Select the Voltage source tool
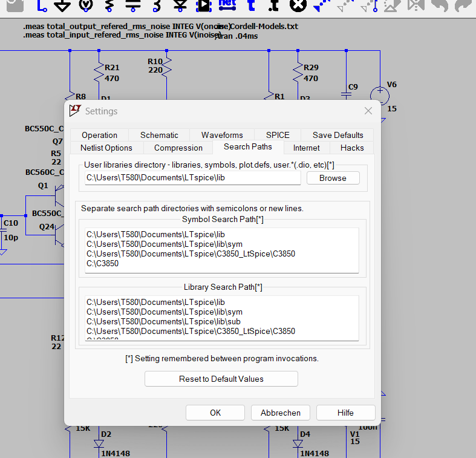The image size is (476, 458). coord(86,5)
